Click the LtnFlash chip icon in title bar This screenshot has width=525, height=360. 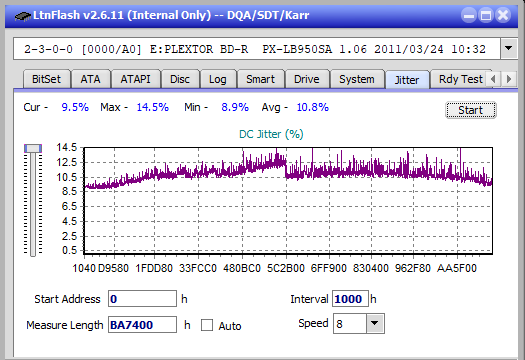coord(23,15)
